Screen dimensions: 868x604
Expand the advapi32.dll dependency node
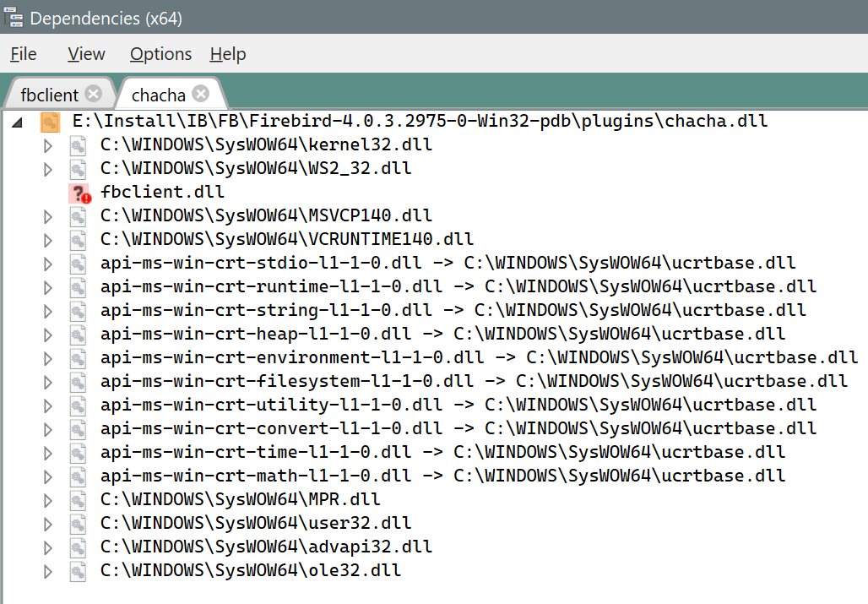[48, 547]
